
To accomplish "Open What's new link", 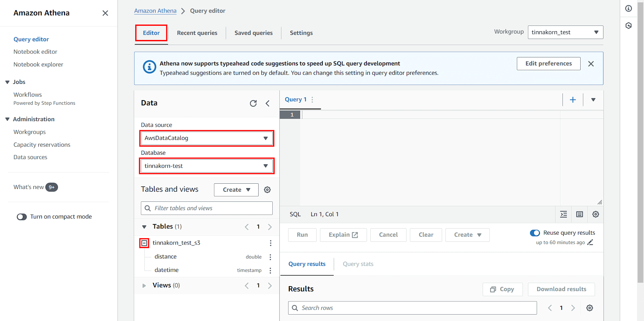I will (29, 187).
